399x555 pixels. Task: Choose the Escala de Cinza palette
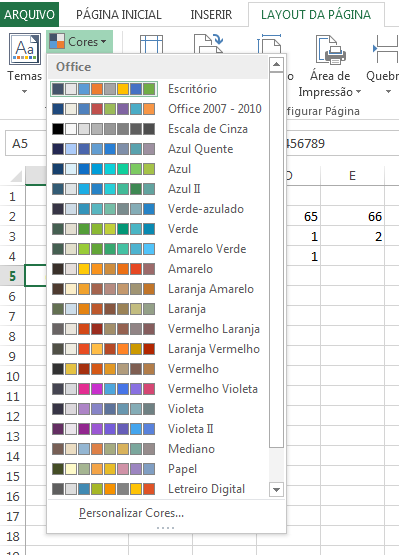pyautogui.click(x=158, y=129)
